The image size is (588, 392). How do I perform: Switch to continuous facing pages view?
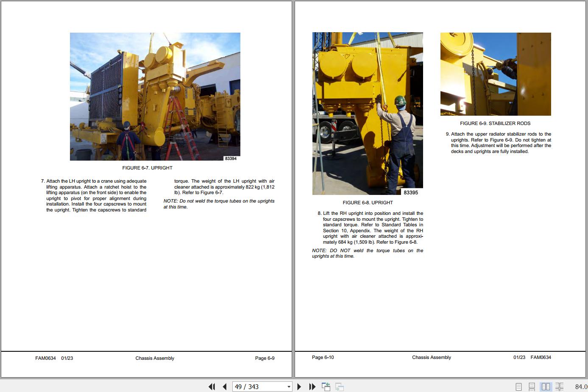click(560, 386)
